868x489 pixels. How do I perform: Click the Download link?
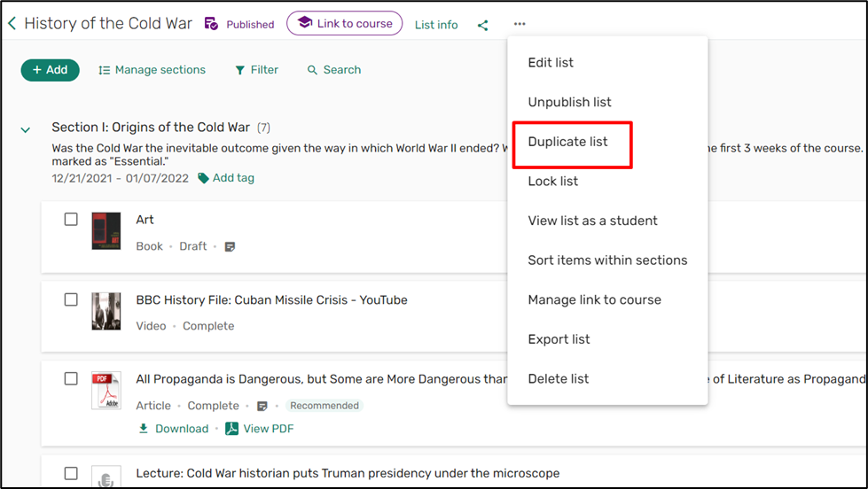182,429
